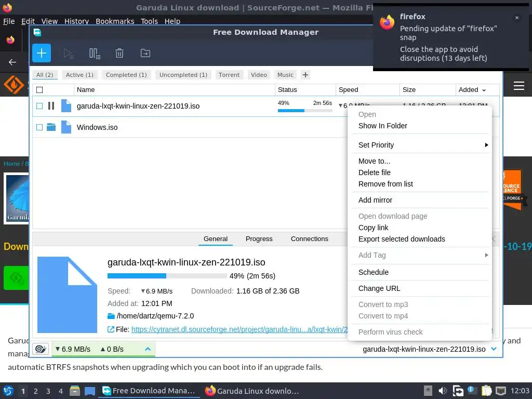
Task: Open the cytranet.dl.sourceforge.net file link
Action: coord(239,329)
